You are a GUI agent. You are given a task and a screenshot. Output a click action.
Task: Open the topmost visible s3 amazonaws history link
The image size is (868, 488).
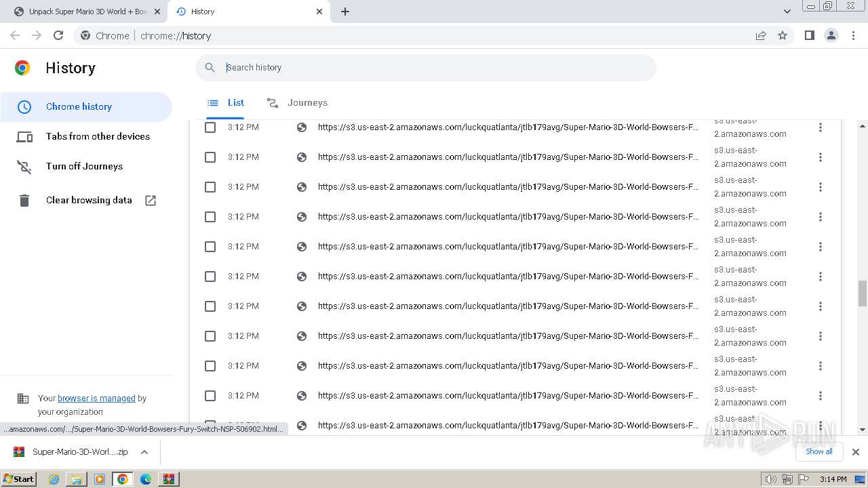tap(508, 127)
